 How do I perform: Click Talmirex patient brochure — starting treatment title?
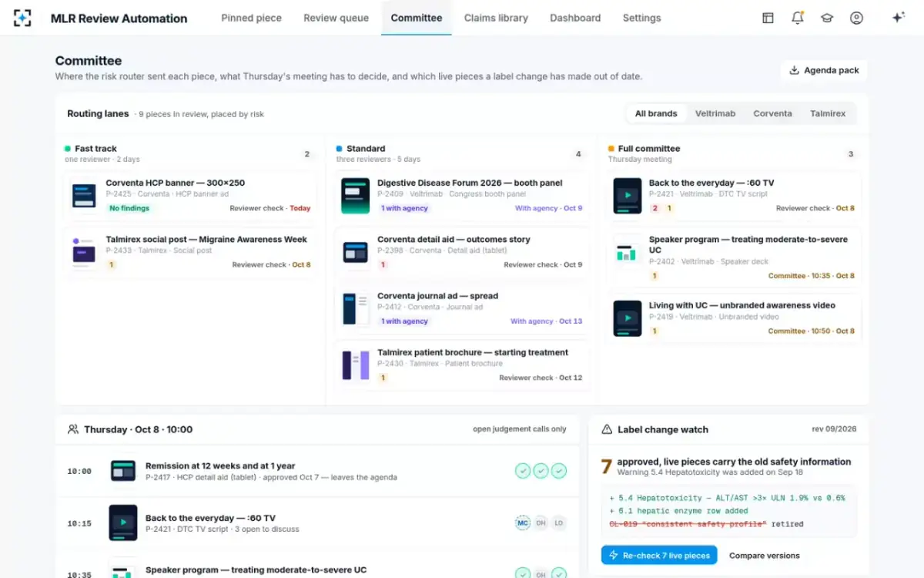point(473,352)
